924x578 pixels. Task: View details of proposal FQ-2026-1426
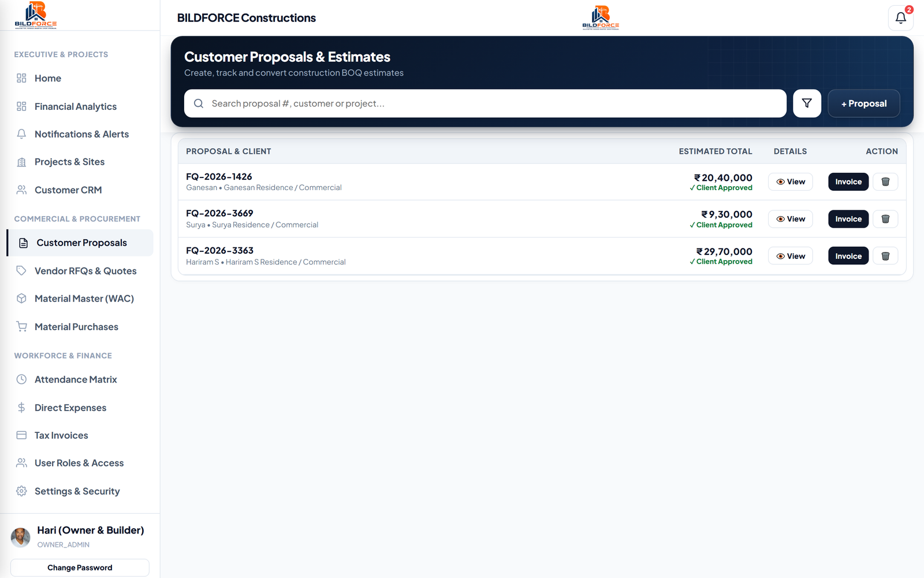click(x=790, y=181)
